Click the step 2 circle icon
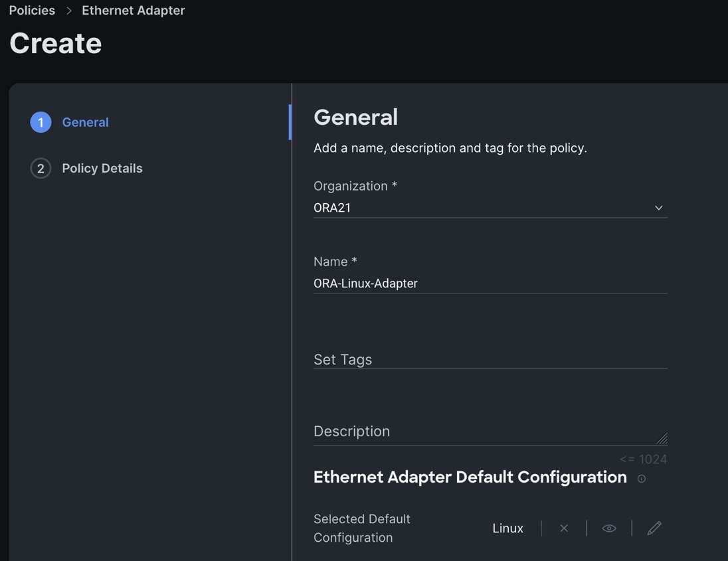This screenshot has height=561, width=728. point(41,169)
